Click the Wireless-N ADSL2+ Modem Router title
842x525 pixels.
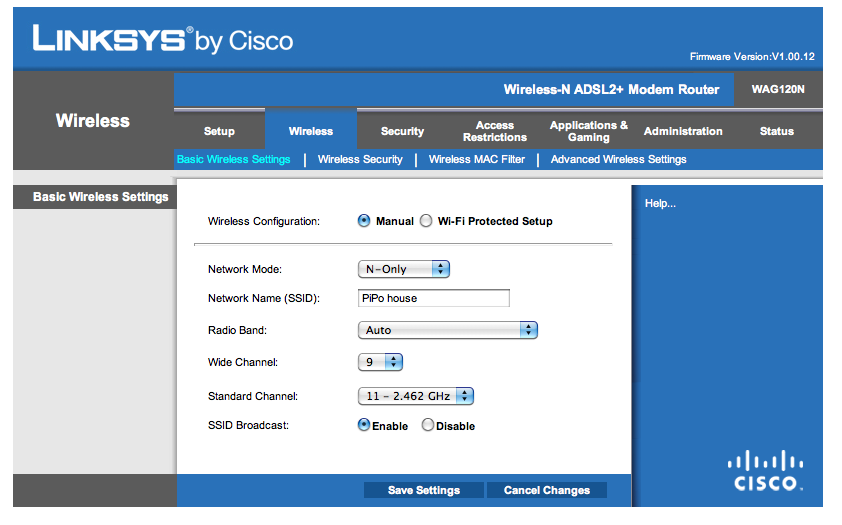[x=611, y=89]
